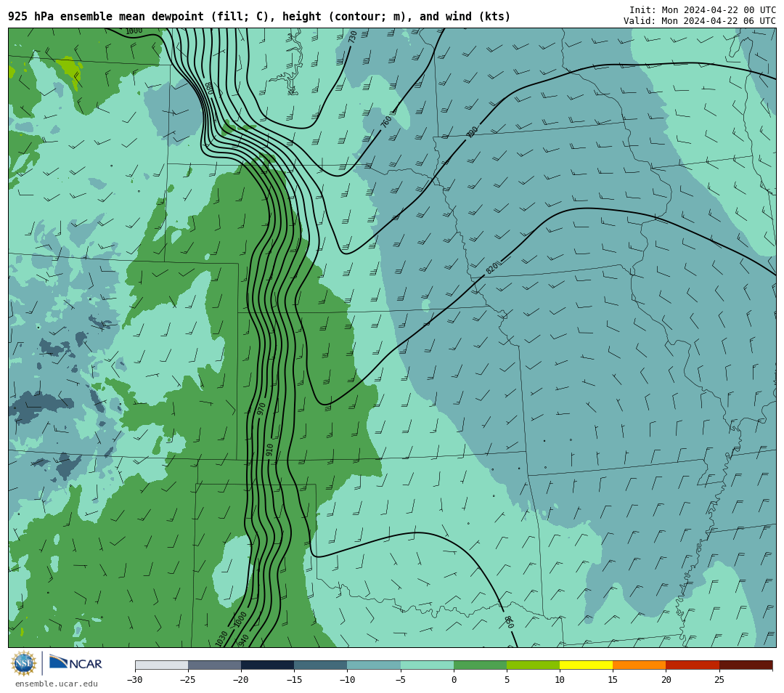Click the 10 to 15 yellow swatch

586,665
